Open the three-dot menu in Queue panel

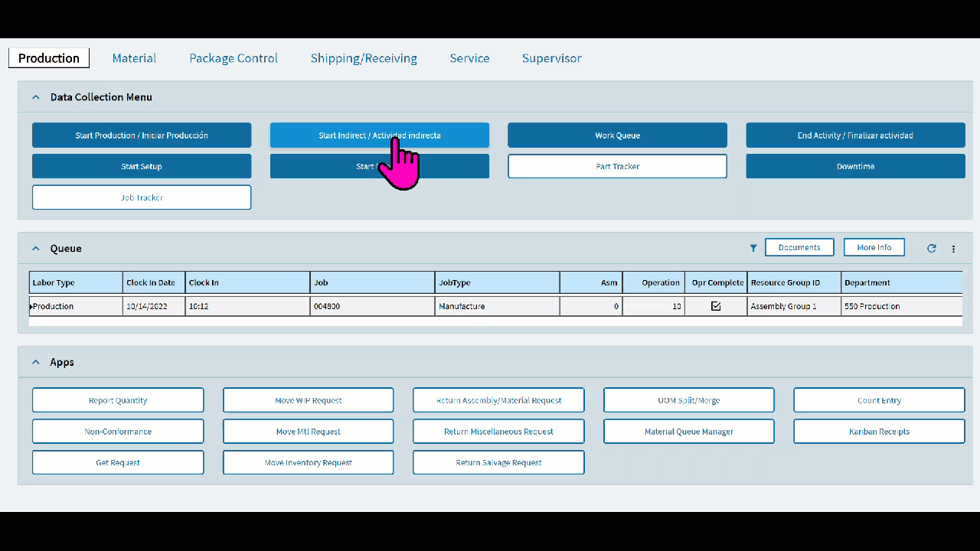point(953,248)
